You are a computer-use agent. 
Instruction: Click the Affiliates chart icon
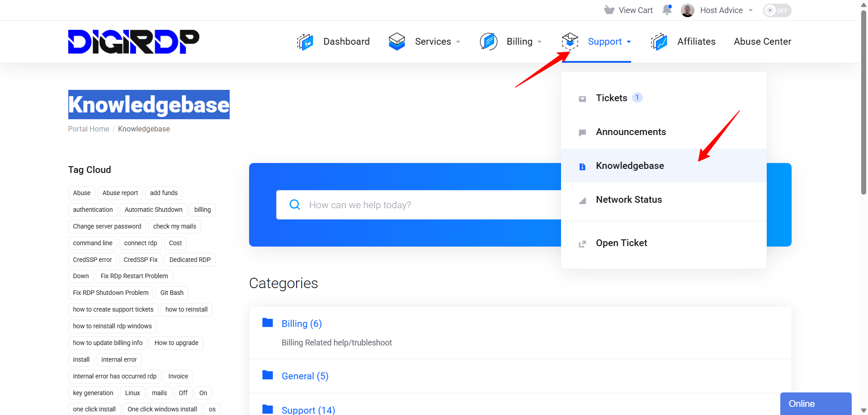pyautogui.click(x=659, y=42)
